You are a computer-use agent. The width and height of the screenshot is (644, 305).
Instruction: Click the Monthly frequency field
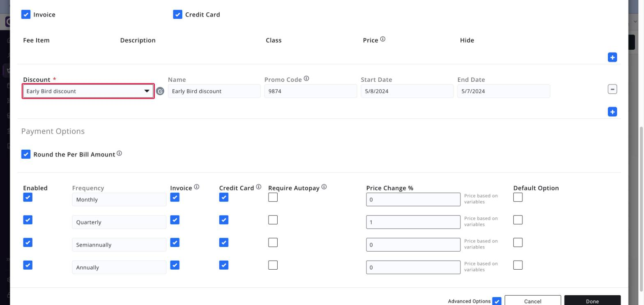click(x=119, y=199)
